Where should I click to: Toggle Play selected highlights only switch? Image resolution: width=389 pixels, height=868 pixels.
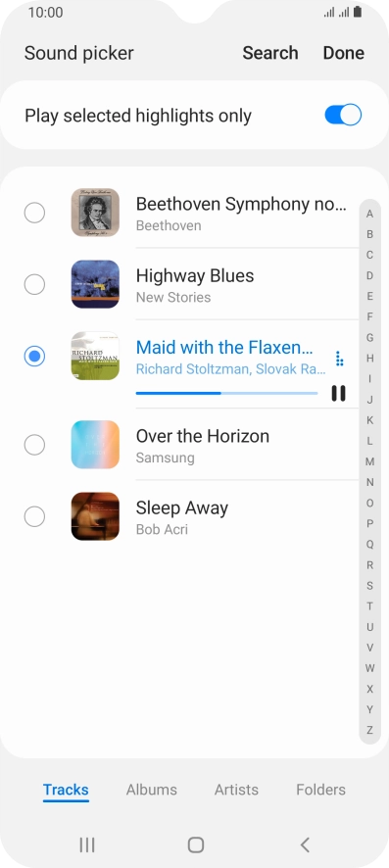pyautogui.click(x=343, y=116)
